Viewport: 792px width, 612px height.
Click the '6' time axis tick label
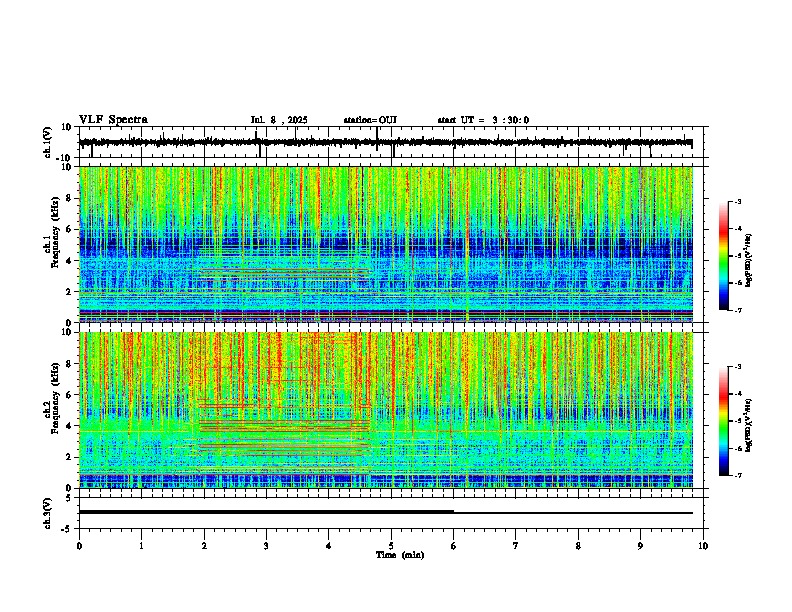tap(454, 546)
